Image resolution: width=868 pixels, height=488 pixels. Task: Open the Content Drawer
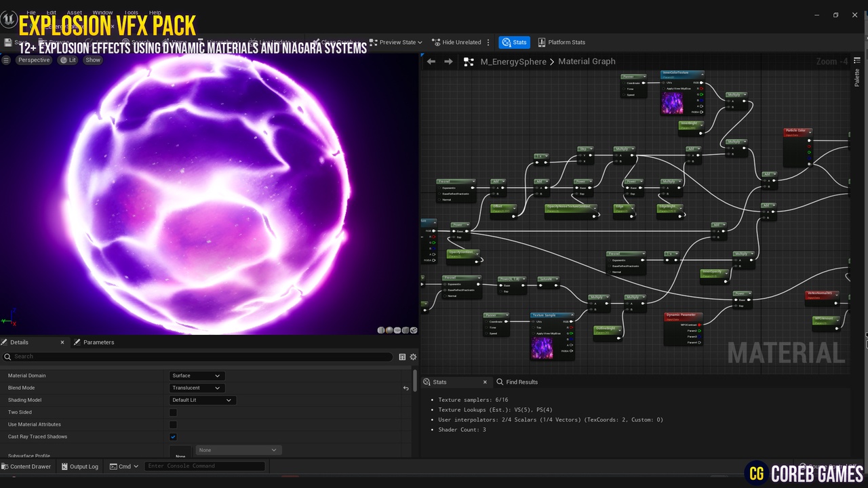26,466
